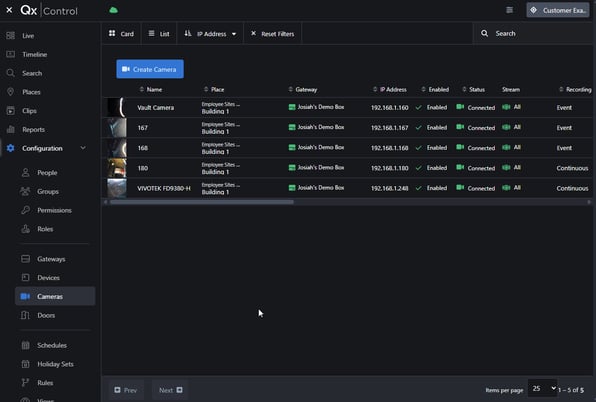Click the horizontal table scrollbar
This screenshot has width=596, height=402.
201,202
